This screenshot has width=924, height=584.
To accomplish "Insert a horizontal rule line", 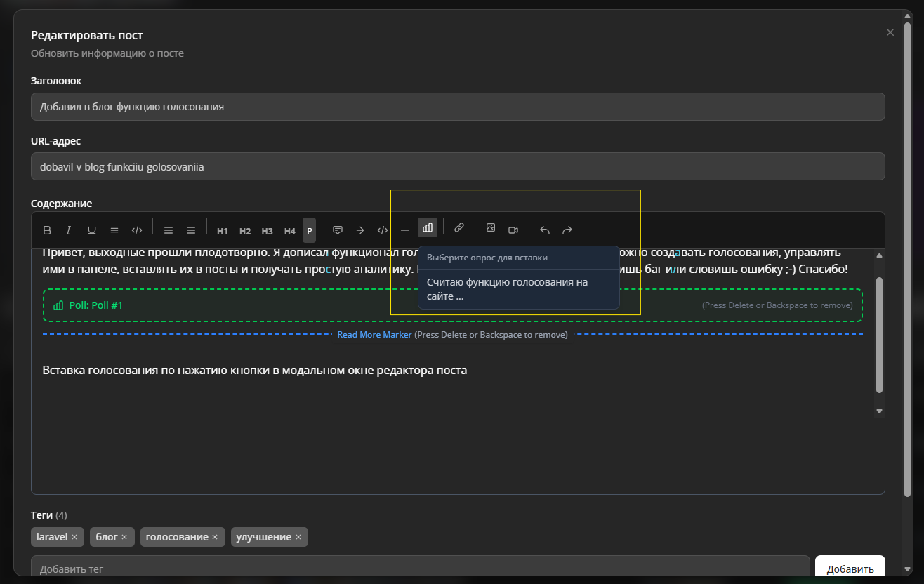I will point(404,230).
